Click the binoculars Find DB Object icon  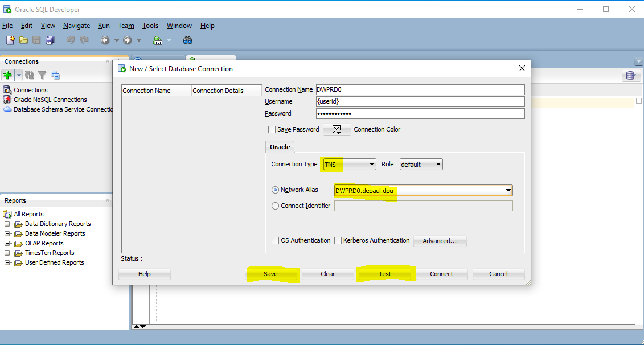pyautogui.click(x=188, y=40)
